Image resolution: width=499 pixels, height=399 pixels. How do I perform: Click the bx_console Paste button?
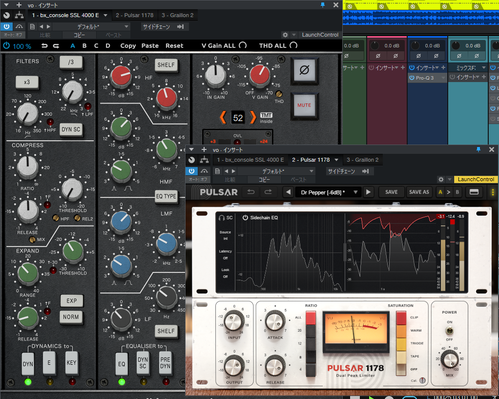tap(150, 46)
